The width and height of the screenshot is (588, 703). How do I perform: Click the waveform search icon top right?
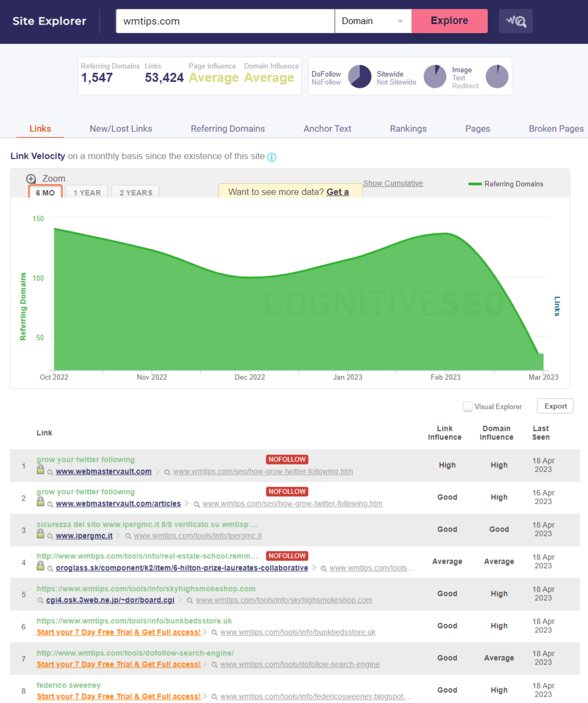[515, 21]
